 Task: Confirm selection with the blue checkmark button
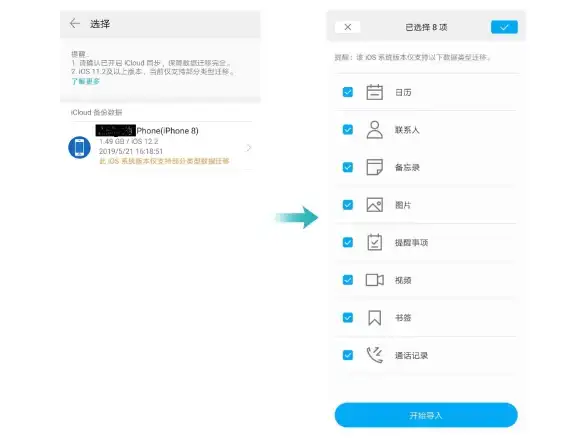tap(504, 27)
